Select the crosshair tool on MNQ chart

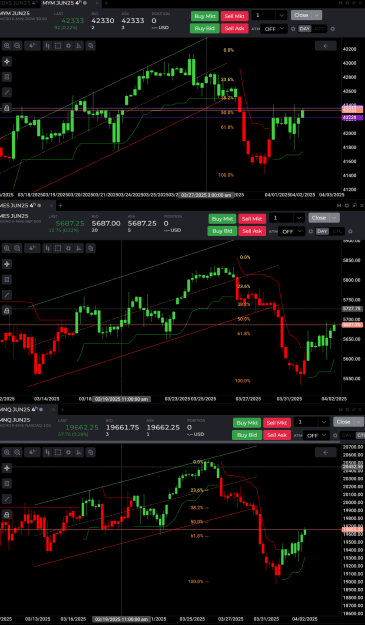pos(7,468)
